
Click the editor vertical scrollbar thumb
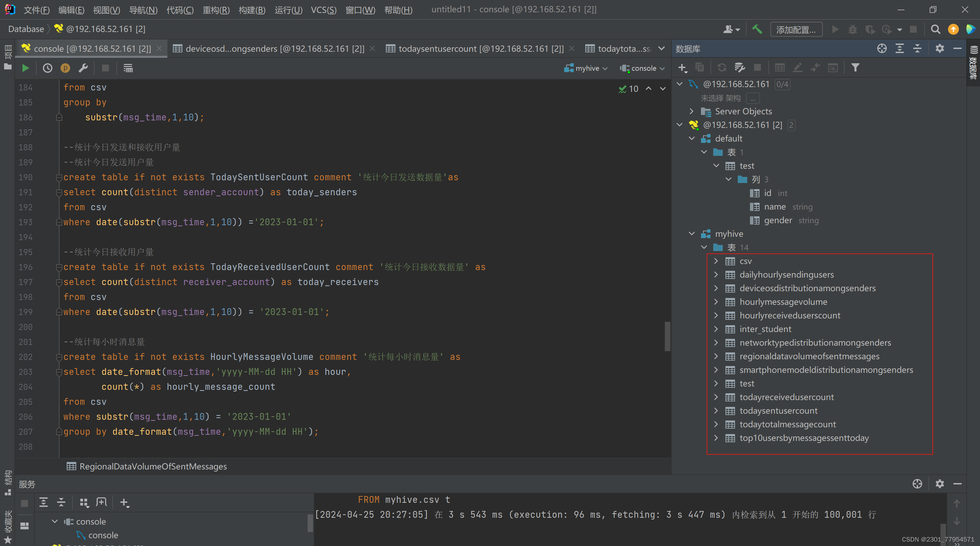click(x=667, y=336)
